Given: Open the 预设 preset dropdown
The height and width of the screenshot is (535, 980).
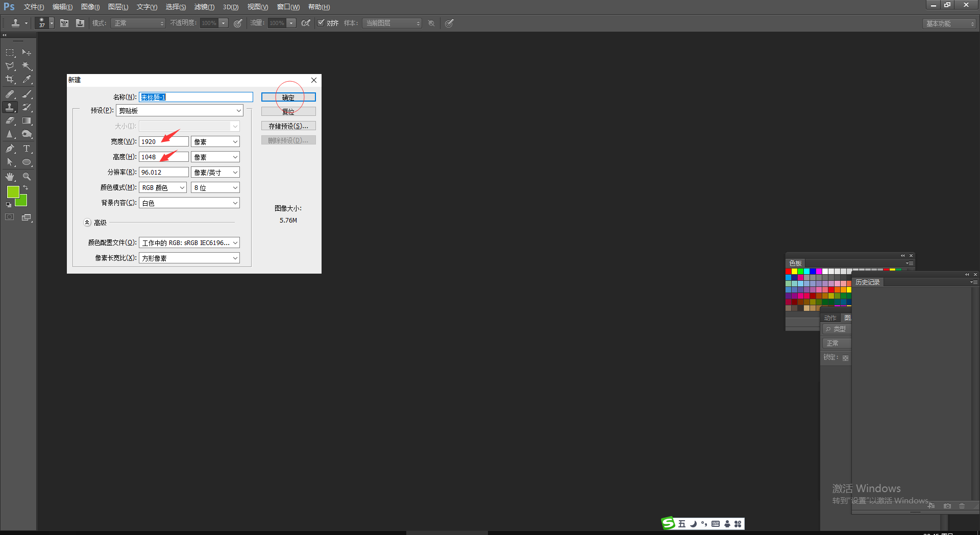Looking at the screenshot, I should coord(180,111).
